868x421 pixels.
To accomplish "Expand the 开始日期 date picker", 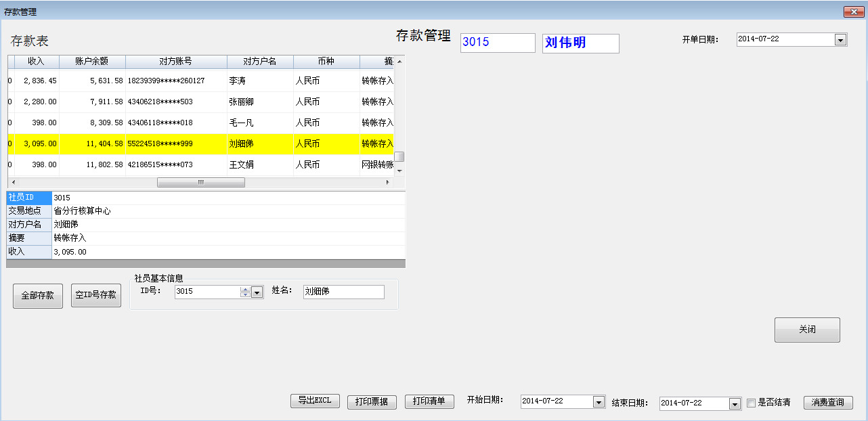I will pyautogui.click(x=598, y=402).
